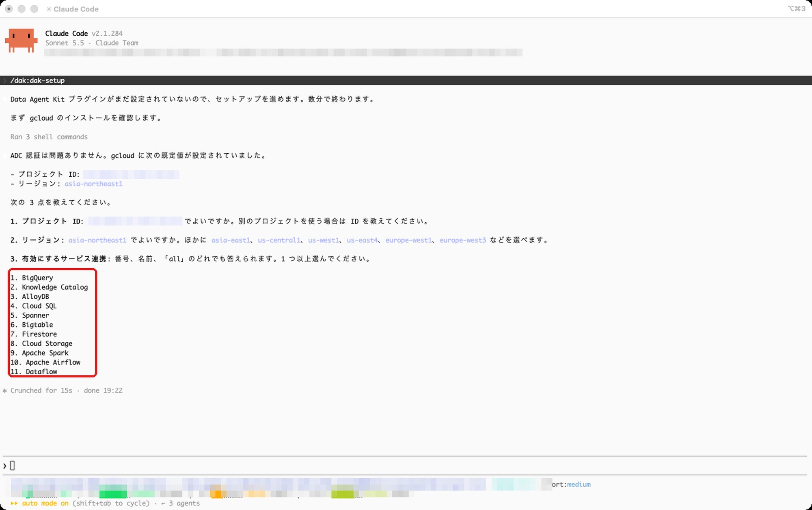Select the Spanner list entry
This screenshot has width=812, height=510.
[x=30, y=315]
